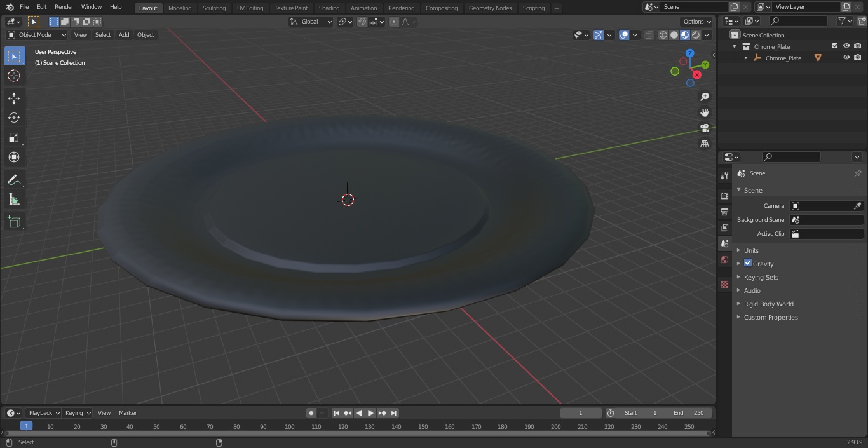Click the pan view hand icon
Image resolution: width=868 pixels, height=448 pixels.
coord(704,112)
